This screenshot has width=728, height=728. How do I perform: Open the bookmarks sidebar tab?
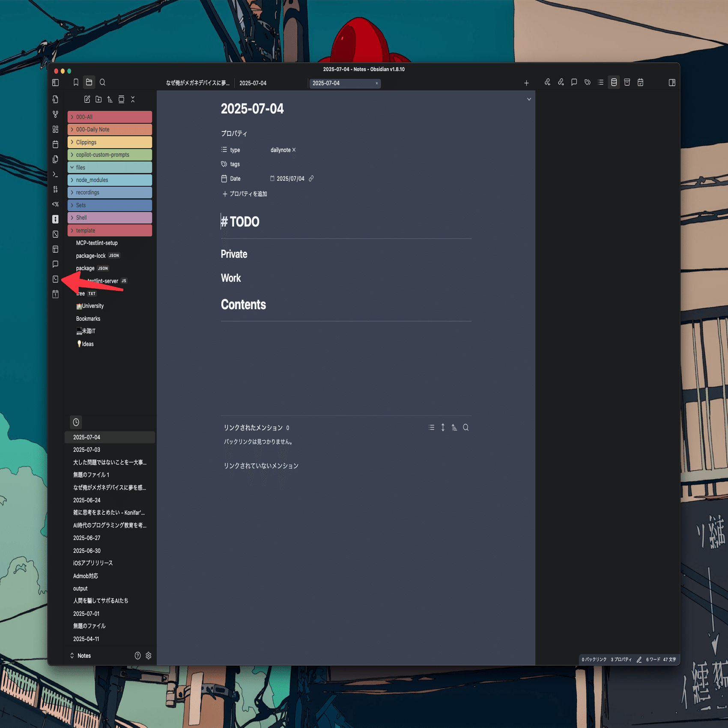(x=76, y=82)
